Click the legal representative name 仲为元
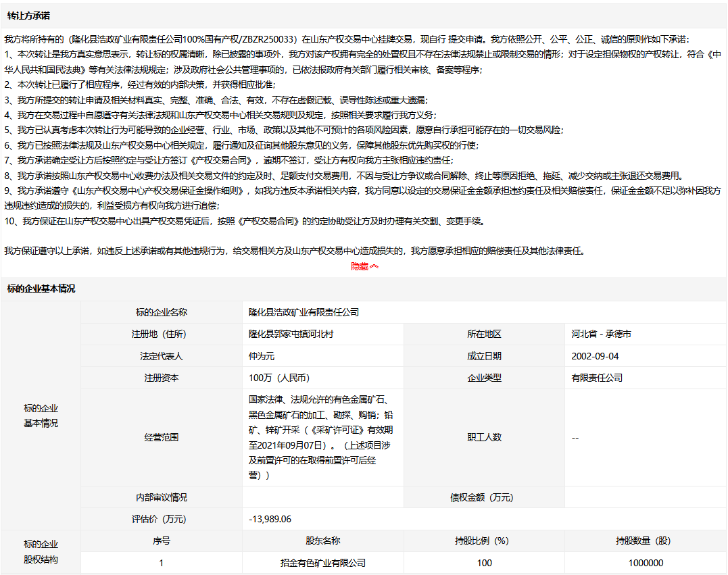This screenshot has width=728, height=575. click(262, 356)
